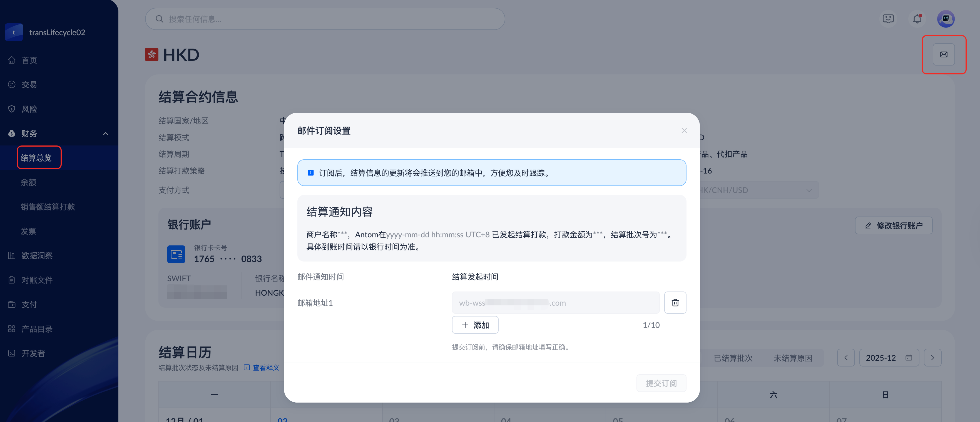
Task: Go to previous month in 结算日历
Action: [x=846, y=358]
